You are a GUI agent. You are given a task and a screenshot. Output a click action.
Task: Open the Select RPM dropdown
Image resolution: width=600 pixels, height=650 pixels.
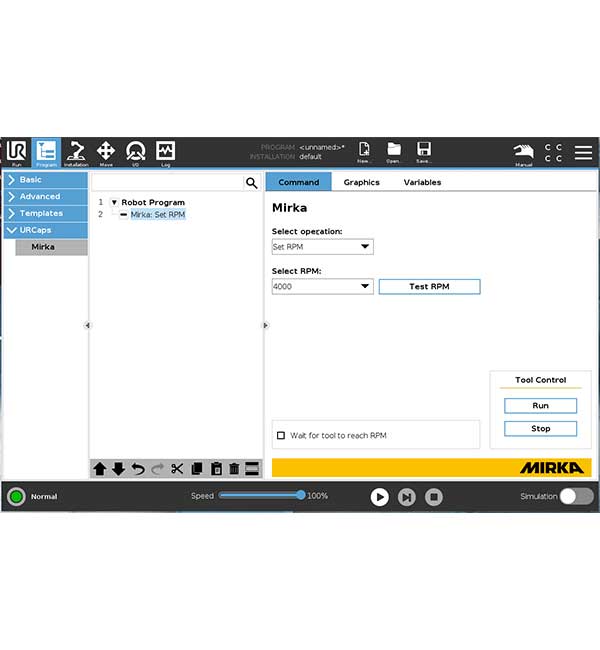click(323, 286)
